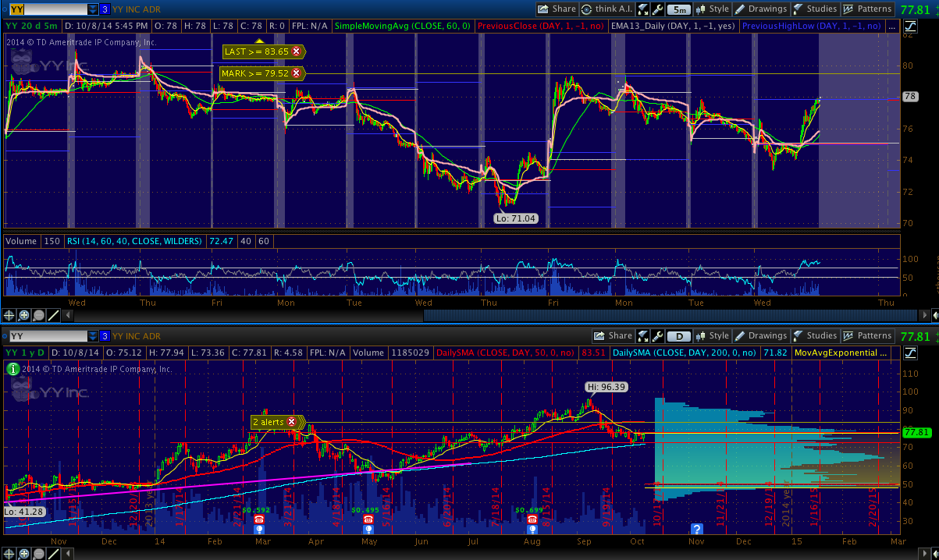Toggle the curve scale icon on upper chart
Screen dimensions: 939x560
coord(910,26)
